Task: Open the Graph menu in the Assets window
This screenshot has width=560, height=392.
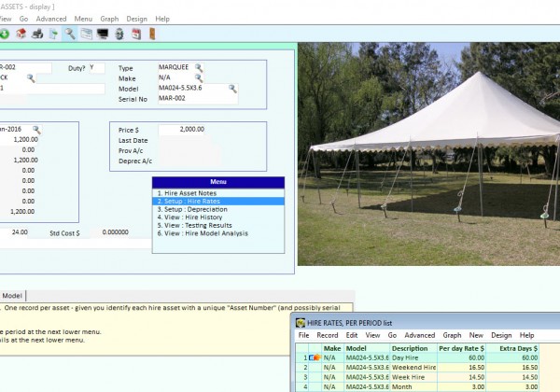Action: click(x=109, y=19)
